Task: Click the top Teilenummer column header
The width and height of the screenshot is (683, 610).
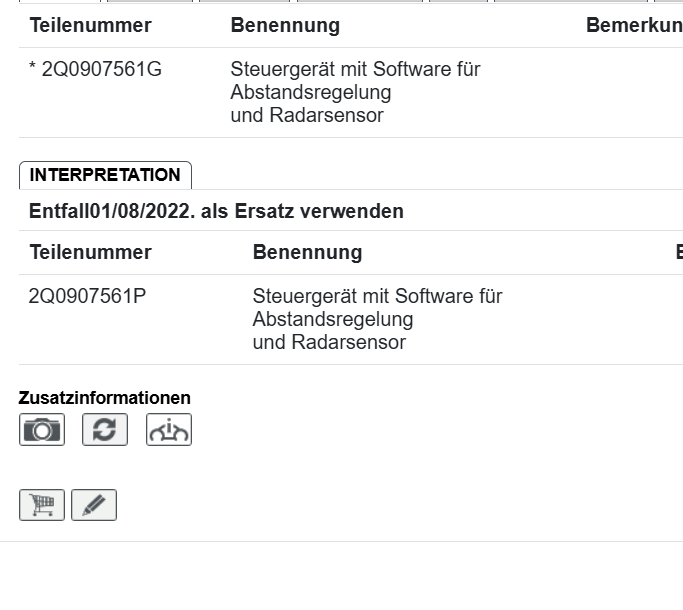Action: 90,26
